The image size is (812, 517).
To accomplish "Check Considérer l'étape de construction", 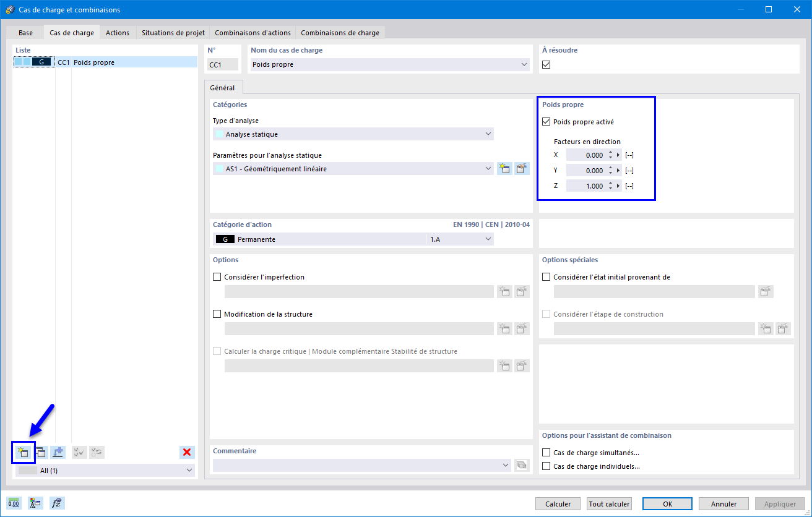I will 546,314.
